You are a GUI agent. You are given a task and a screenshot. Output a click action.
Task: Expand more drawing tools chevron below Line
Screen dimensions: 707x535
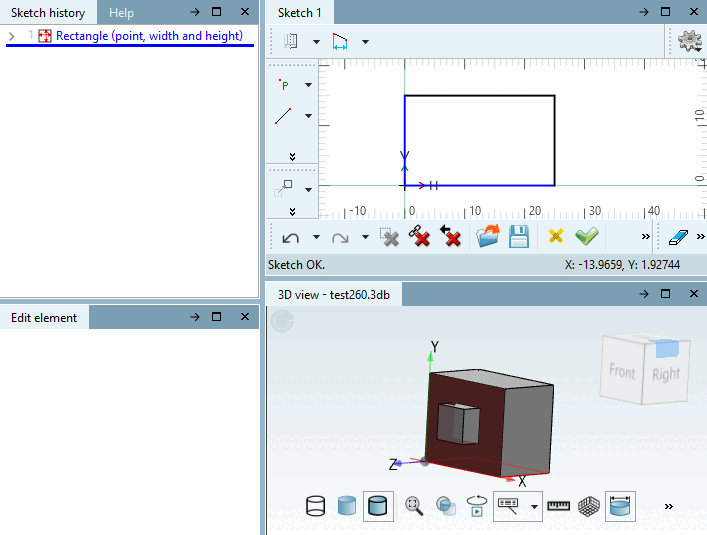[x=292, y=156]
